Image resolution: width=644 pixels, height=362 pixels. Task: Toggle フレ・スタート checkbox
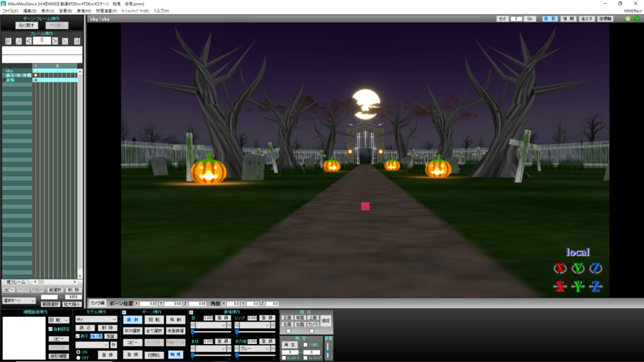(284, 358)
